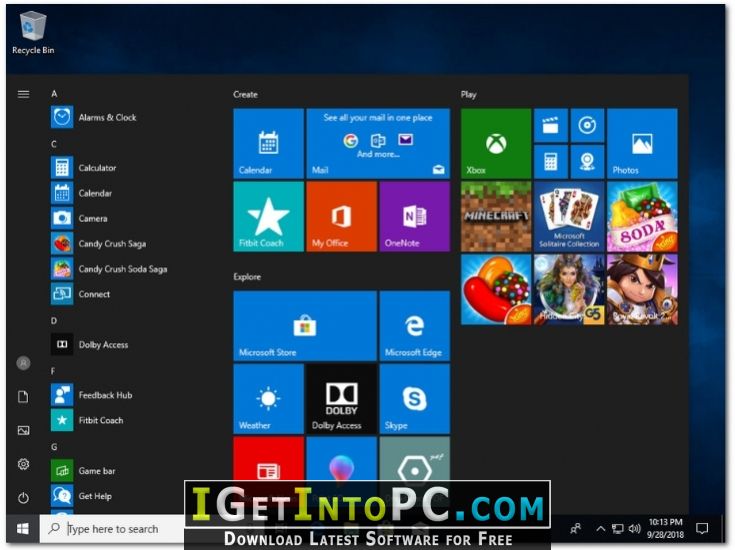Open Pictures from Start sidebar
Screen dimensions: 735x550
pos(23,430)
